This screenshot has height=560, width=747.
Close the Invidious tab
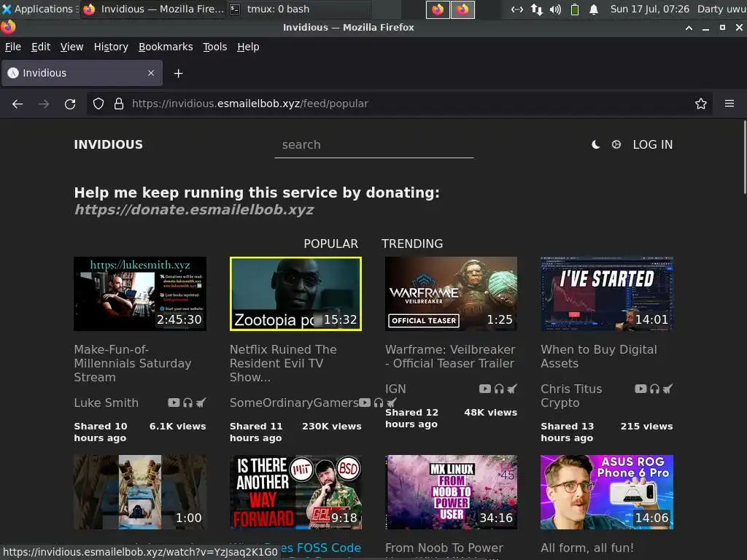[151, 73]
